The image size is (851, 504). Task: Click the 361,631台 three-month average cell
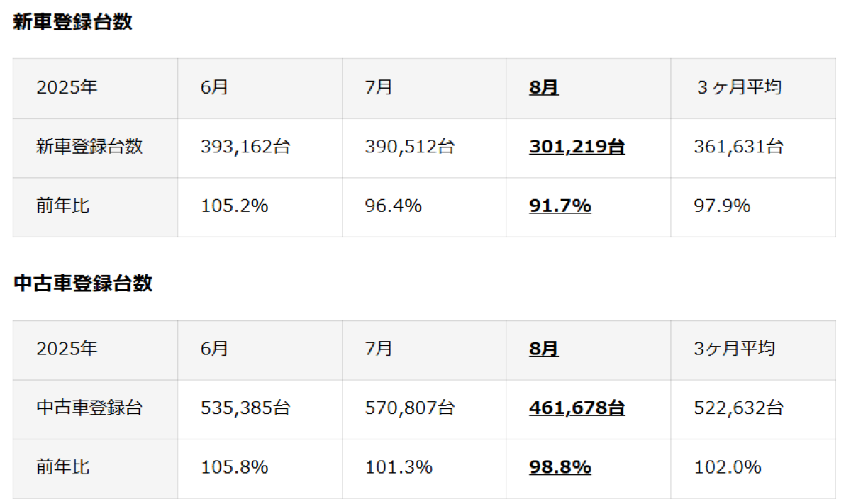click(753, 147)
